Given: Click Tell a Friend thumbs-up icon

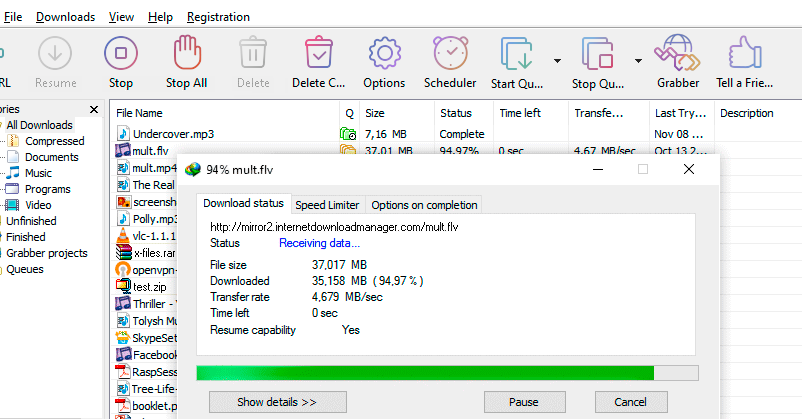Looking at the screenshot, I should pos(746,52).
